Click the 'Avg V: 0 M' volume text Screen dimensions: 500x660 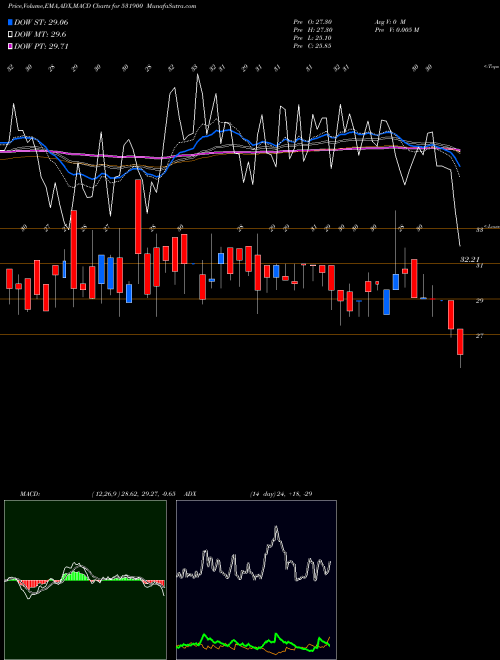pyautogui.click(x=389, y=22)
